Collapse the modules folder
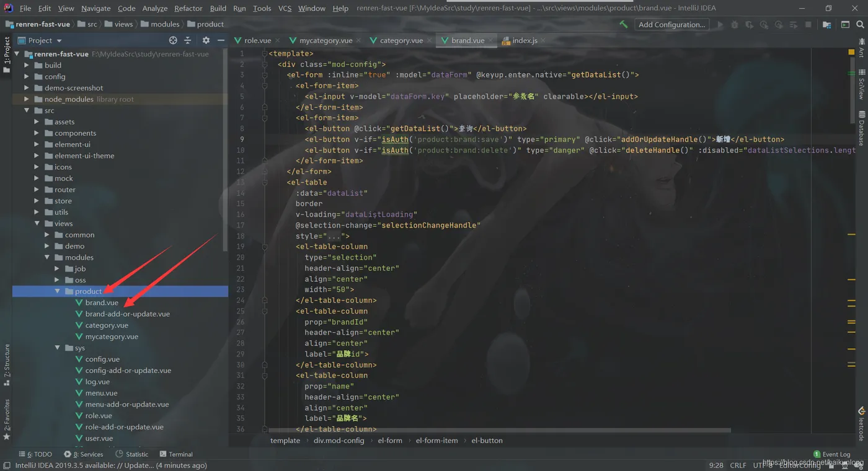This screenshot has width=868, height=471. 47,257
